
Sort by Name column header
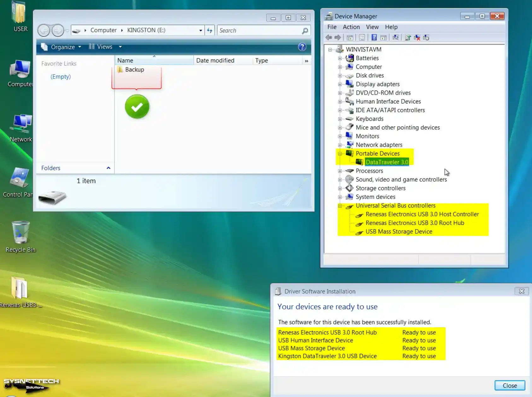coord(154,60)
